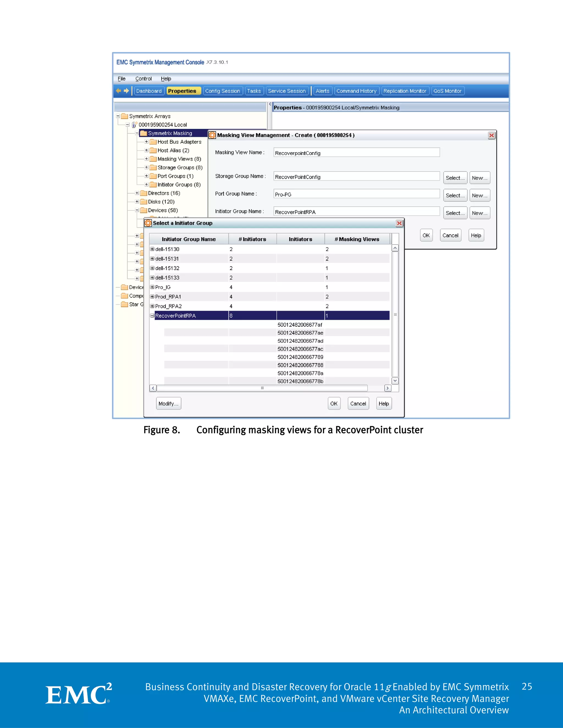Click the Storage Groups folder icon
Screen dimensions: 563x728
[x=153, y=167]
